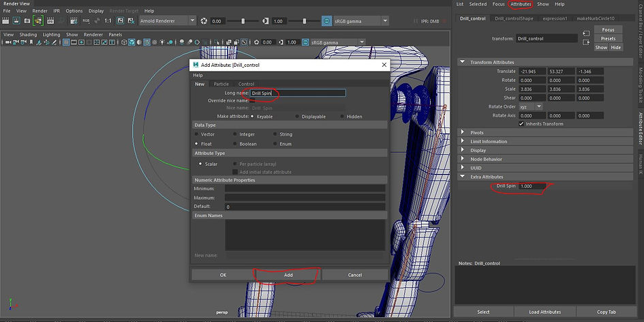The image size is (644, 322).
Task: Click the Load Attributes button
Action: pos(545,312)
